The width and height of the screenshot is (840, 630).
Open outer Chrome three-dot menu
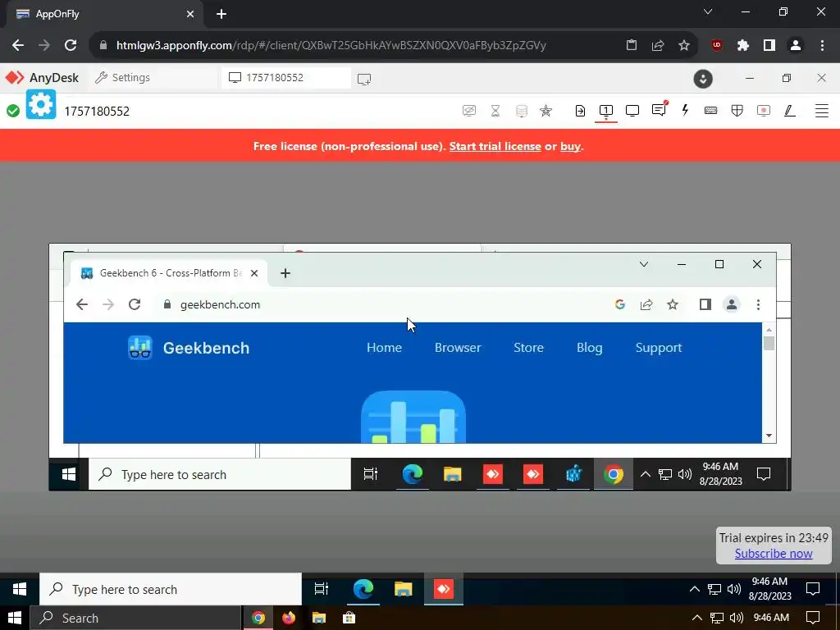822,46
